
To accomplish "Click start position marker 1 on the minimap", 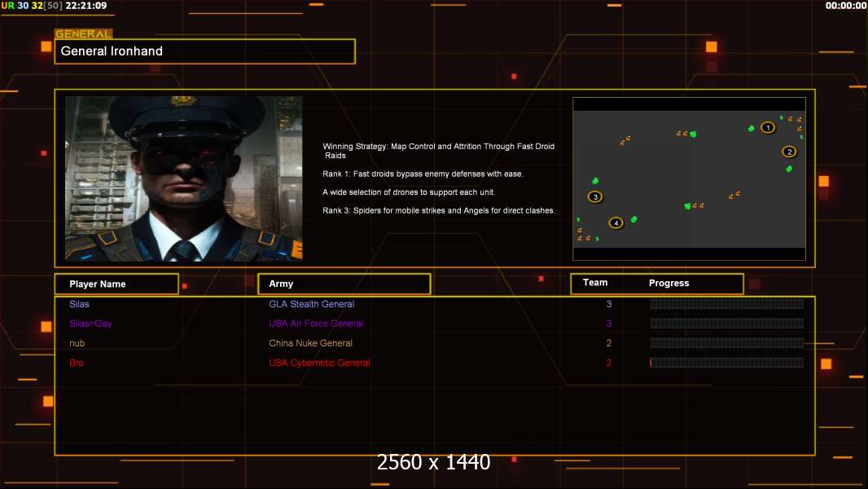I will point(767,128).
